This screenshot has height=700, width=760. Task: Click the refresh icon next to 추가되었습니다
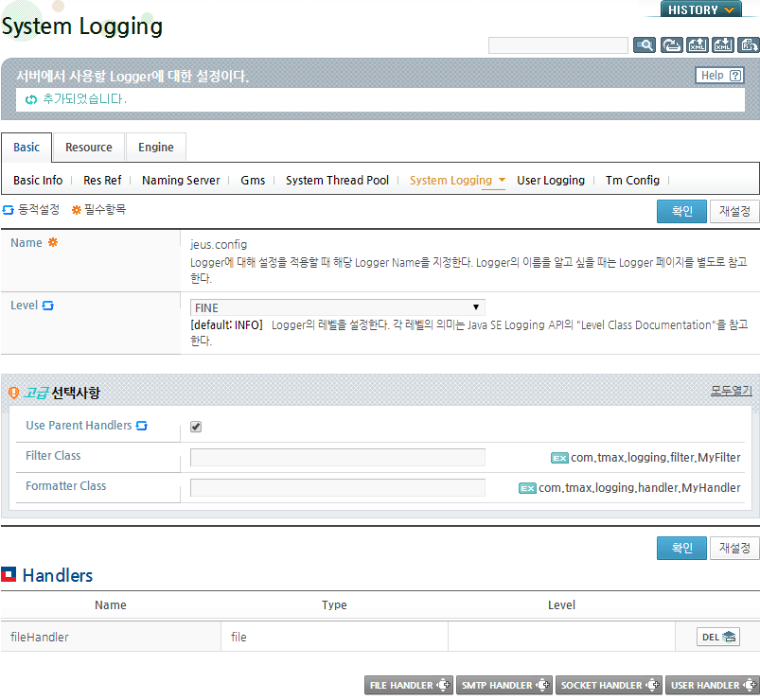[31, 99]
